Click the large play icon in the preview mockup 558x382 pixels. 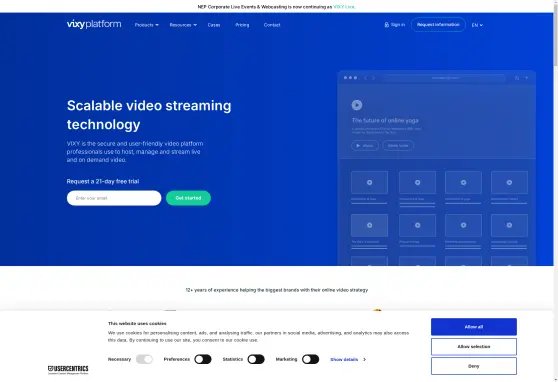click(357, 105)
